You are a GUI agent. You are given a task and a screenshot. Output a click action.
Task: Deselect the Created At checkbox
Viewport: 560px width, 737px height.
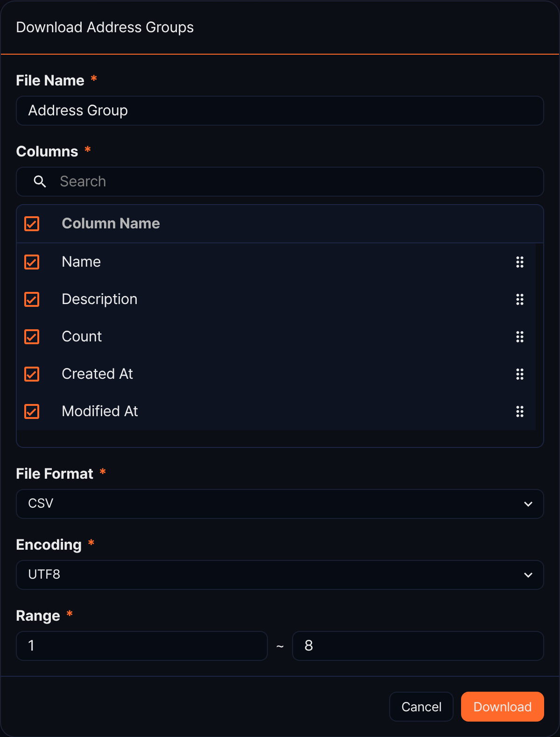32,374
